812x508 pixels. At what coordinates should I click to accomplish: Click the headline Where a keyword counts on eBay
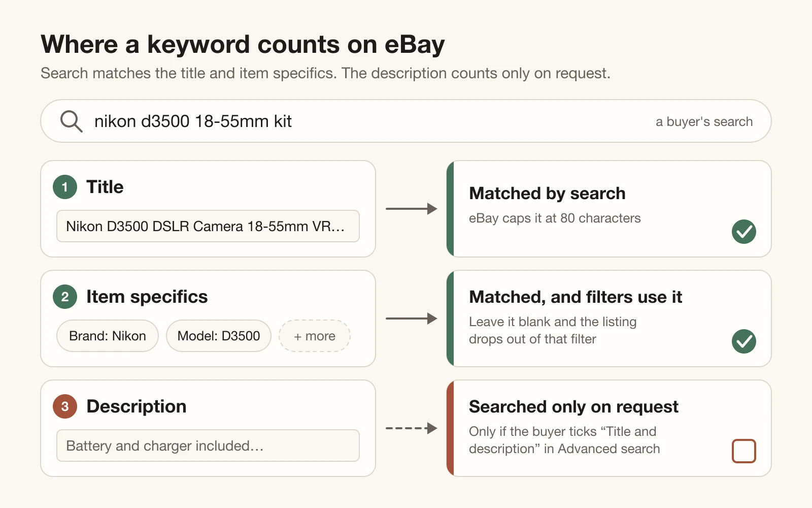tap(243, 44)
